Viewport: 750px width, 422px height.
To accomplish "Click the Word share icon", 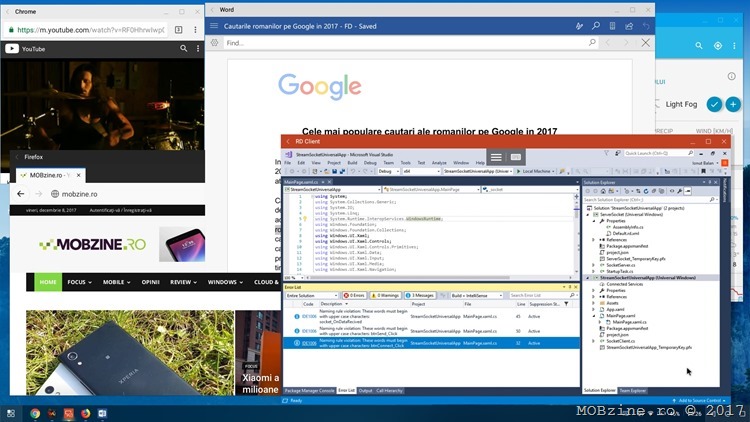I will (x=629, y=26).
